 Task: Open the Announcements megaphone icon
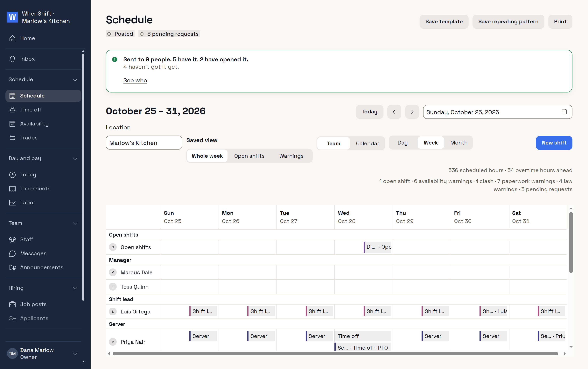[12, 267]
